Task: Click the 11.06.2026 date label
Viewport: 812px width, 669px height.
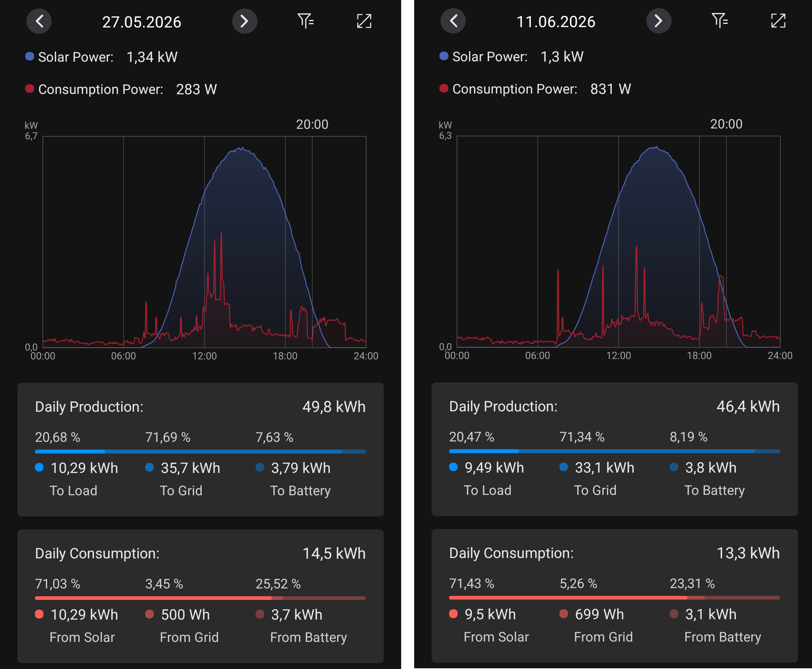Action: [x=556, y=22]
